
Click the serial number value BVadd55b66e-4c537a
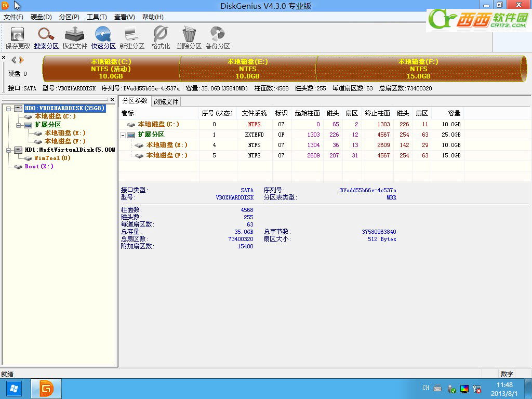coord(368,190)
